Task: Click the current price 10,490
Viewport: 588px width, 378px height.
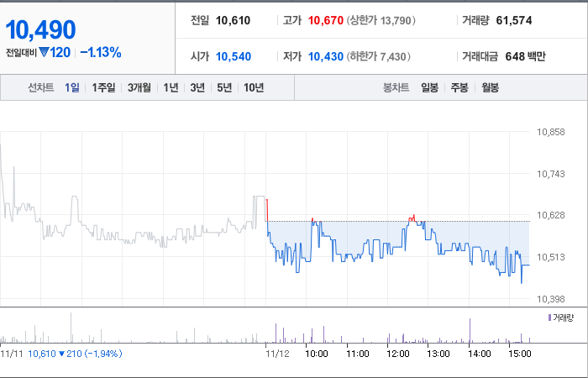Action: click(x=40, y=29)
